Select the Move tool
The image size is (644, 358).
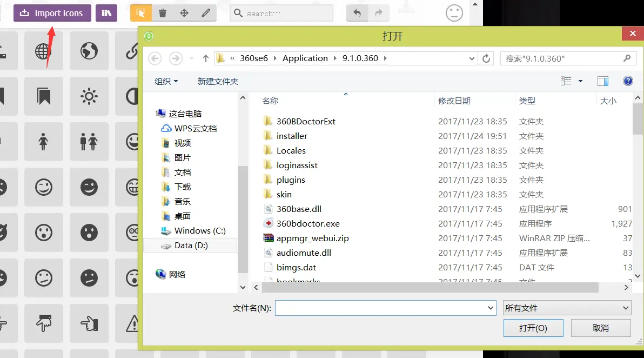coord(184,13)
